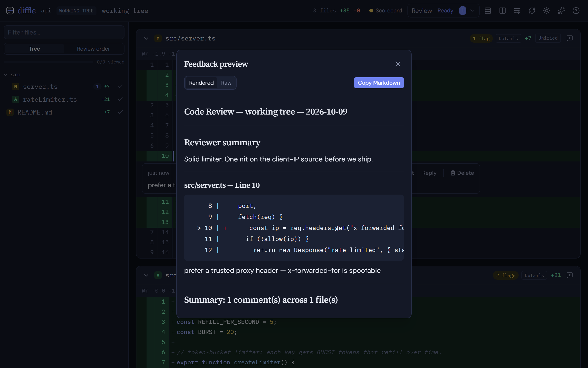The image size is (588, 368).
Task: Mark rateLimiter.ts as viewed
Action: (120, 99)
